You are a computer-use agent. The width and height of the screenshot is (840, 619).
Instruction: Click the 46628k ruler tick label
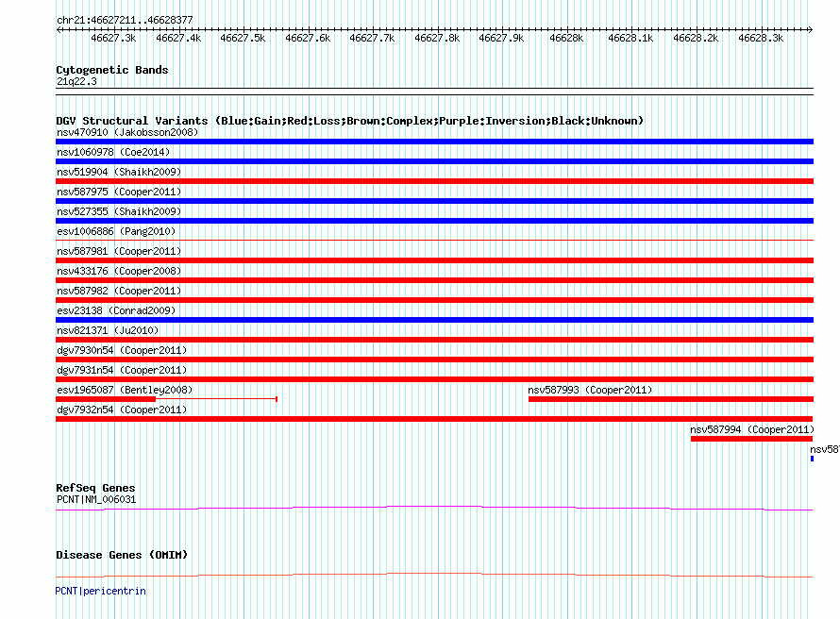566,38
